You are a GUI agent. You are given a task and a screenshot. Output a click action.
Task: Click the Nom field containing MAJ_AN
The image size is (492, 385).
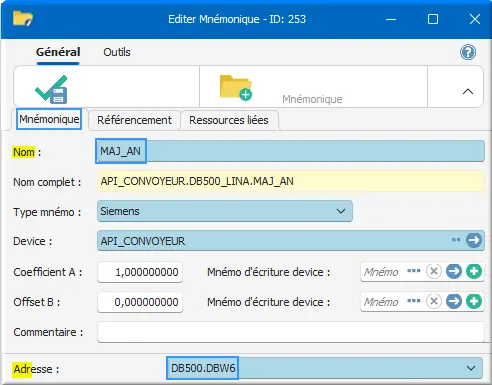tap(290, 151)
